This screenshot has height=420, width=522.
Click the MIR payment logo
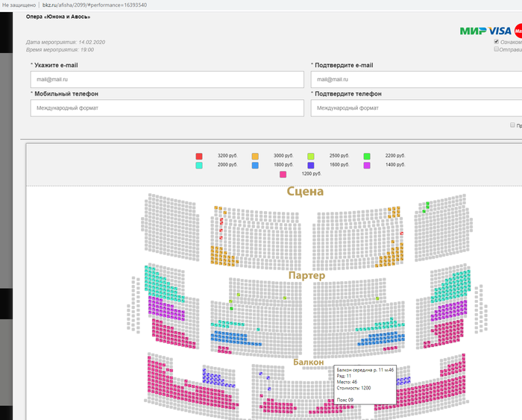click(473, 31)
